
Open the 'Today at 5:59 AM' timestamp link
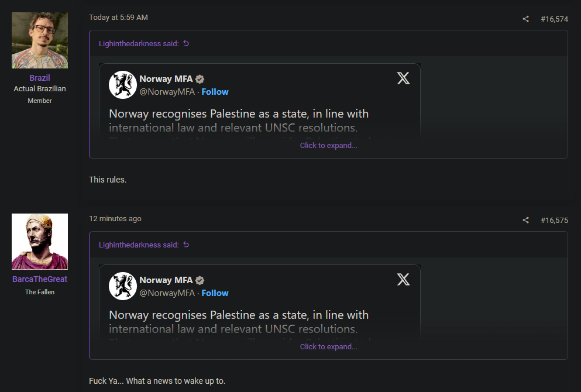click(118, 18)
